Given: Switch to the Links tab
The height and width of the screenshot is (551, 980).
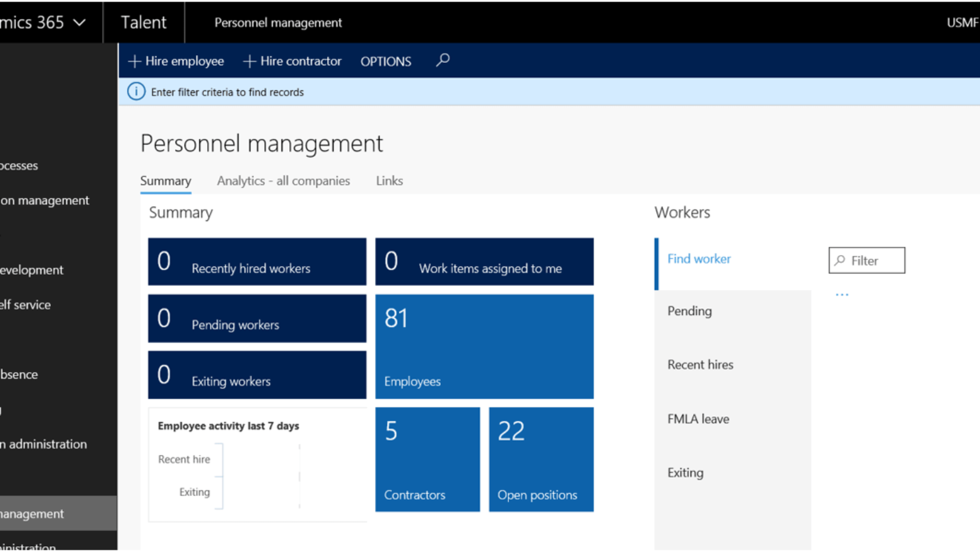Looking at the screenshot, I should tap(389, 181).
